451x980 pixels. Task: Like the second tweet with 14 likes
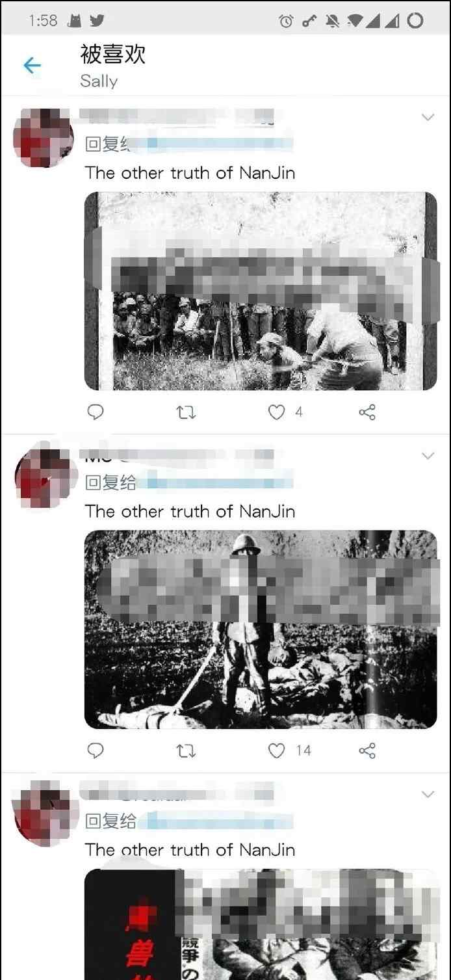(x=277, y=750)
